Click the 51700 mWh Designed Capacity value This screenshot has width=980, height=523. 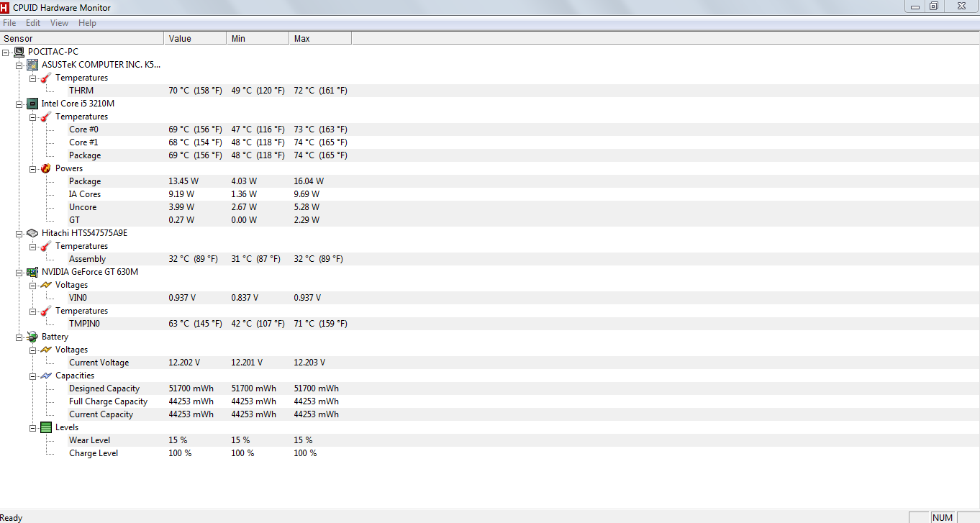point(191,388)
